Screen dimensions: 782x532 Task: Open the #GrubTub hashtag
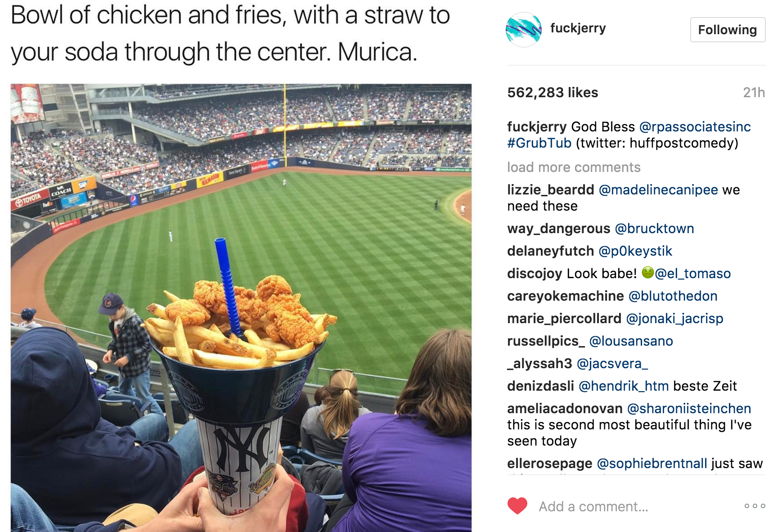click(x=539, y=143)
